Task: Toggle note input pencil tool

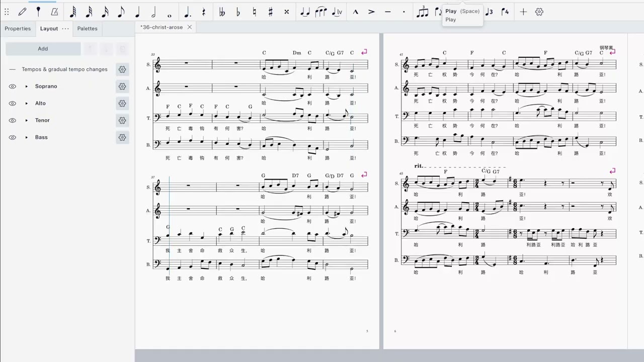Action: (22, 12)
